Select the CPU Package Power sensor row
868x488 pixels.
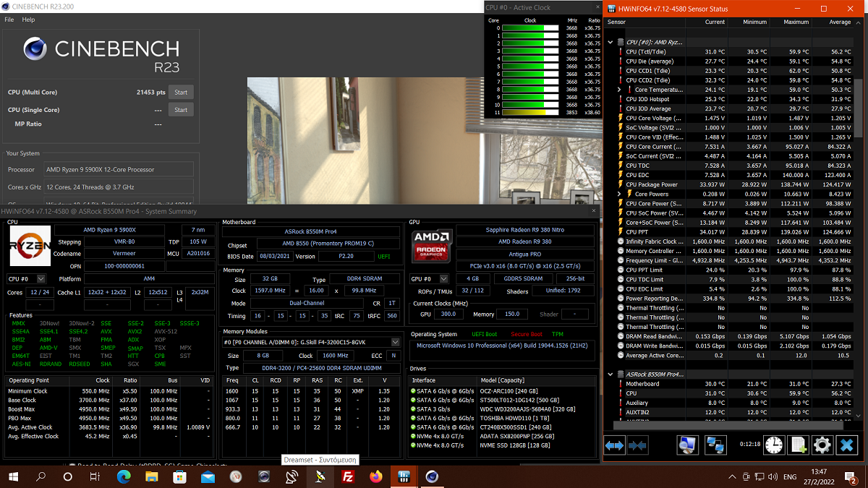click(730, 184)
